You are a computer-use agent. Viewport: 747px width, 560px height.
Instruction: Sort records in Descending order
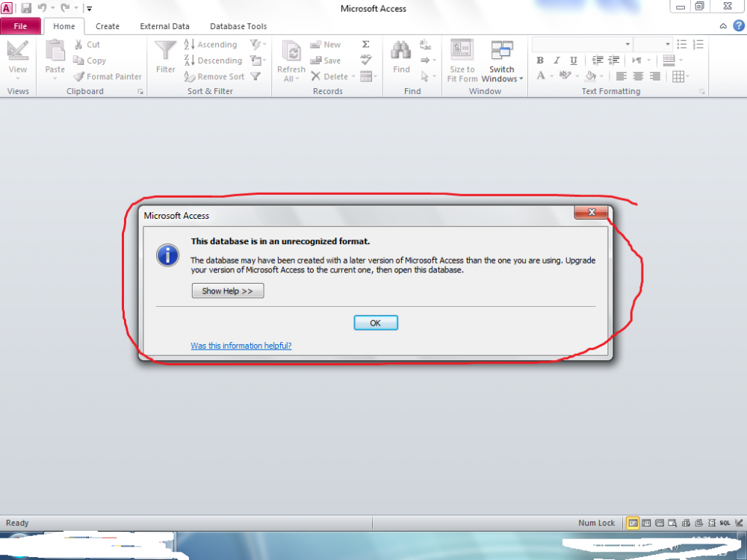tap(213, 60)
